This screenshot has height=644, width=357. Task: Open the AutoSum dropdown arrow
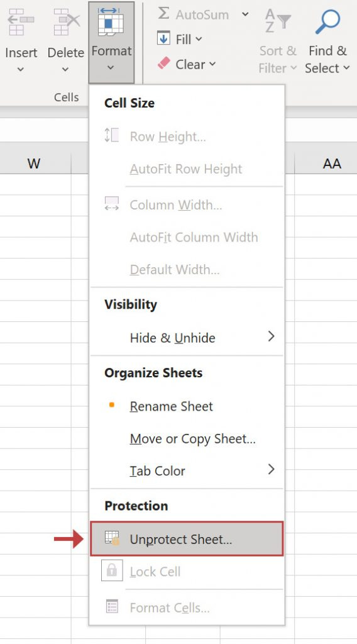point(245,14)
